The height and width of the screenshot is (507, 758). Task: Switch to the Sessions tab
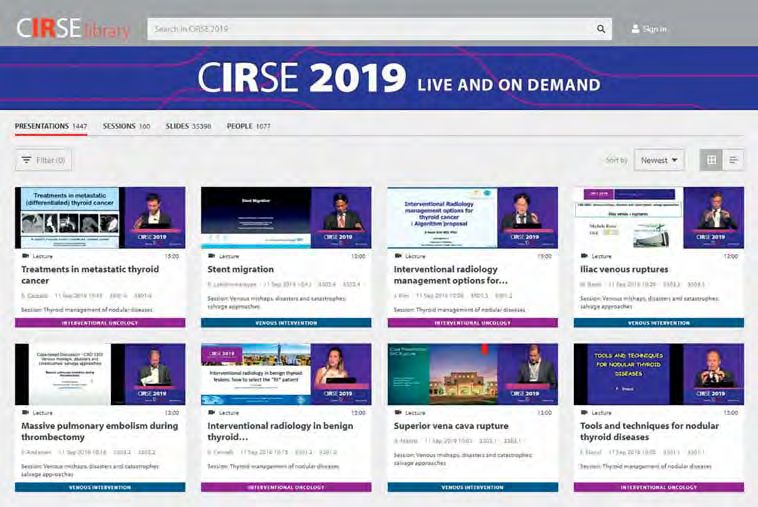click(126, 126)
